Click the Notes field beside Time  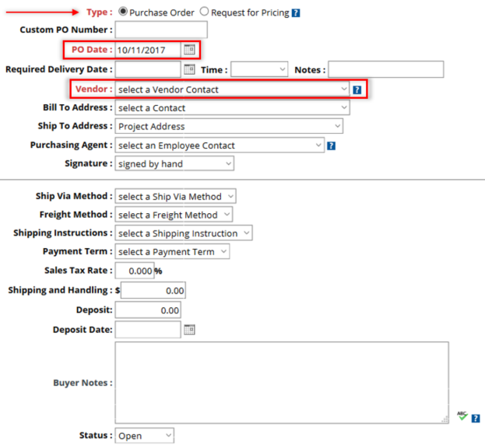pos(385,69)
